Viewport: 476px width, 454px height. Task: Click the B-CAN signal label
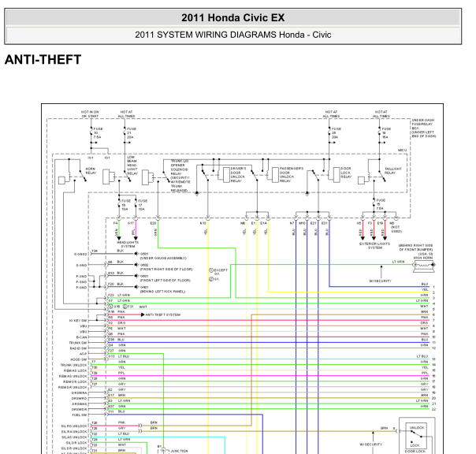coord(81,337)
